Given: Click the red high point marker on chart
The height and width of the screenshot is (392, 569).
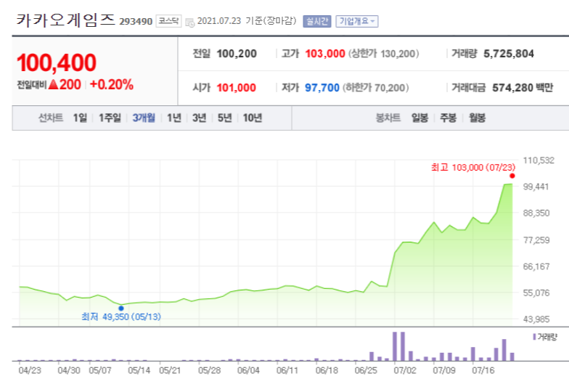Looking at the screenshot, I should coord(512,176).
